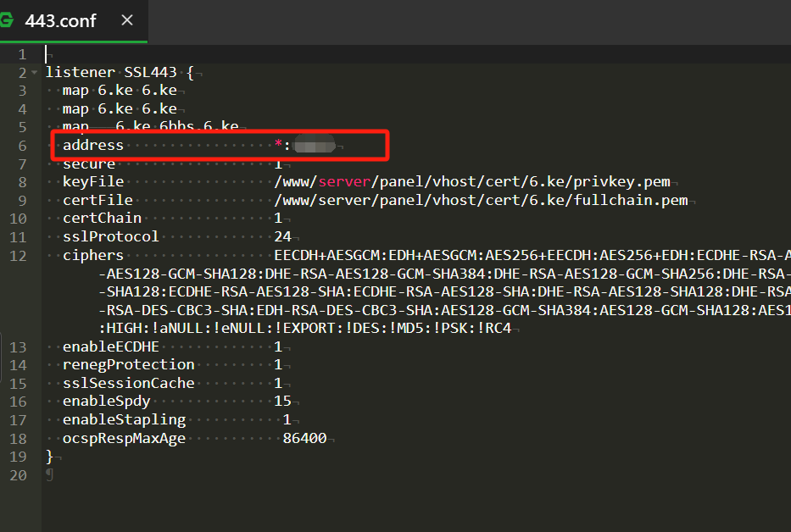
Task: Click the privkey.pem path on keyFile line
Action: click(x=473, y=182)
